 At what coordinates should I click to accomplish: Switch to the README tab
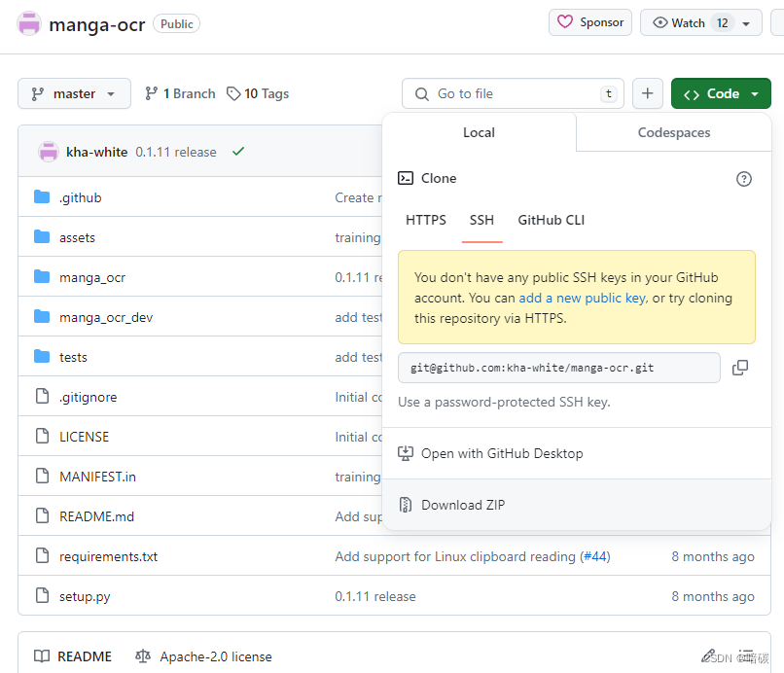pos(73,656)
